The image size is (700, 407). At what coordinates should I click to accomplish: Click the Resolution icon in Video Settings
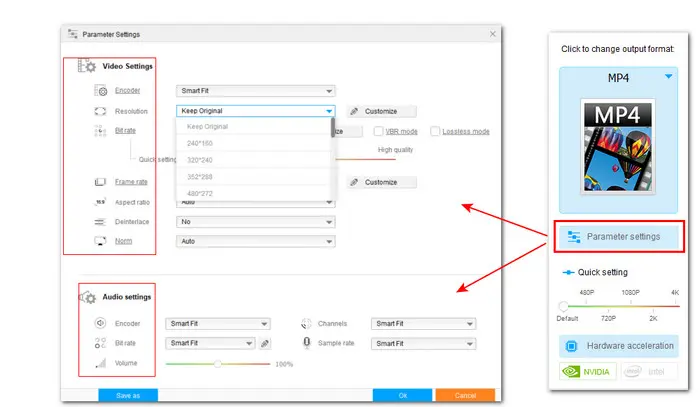point(100,111)
